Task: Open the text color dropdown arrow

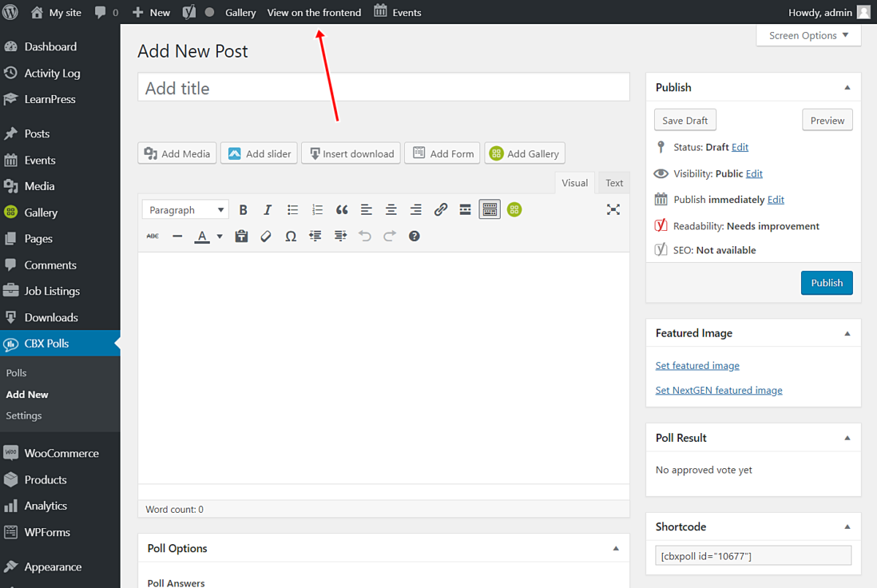Action: tap(219, 236)
